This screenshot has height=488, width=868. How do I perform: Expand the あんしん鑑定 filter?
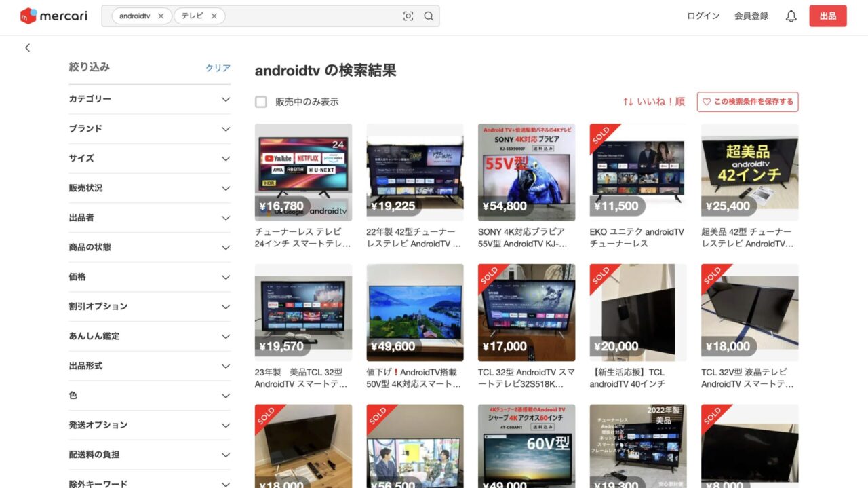coord(150,336)
